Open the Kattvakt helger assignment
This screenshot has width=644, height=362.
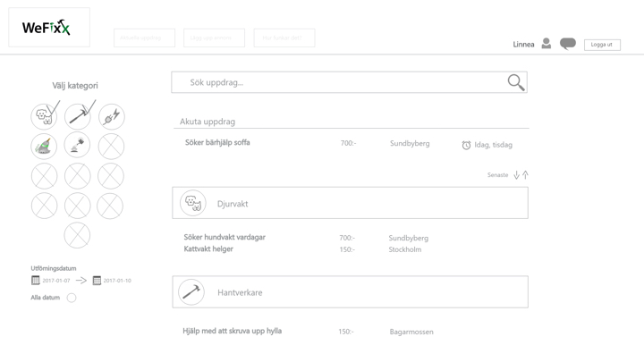pyautogui.click(x=208, y=248)
